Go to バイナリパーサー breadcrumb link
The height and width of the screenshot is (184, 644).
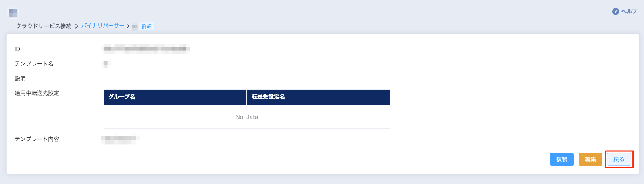coord(103,26)
